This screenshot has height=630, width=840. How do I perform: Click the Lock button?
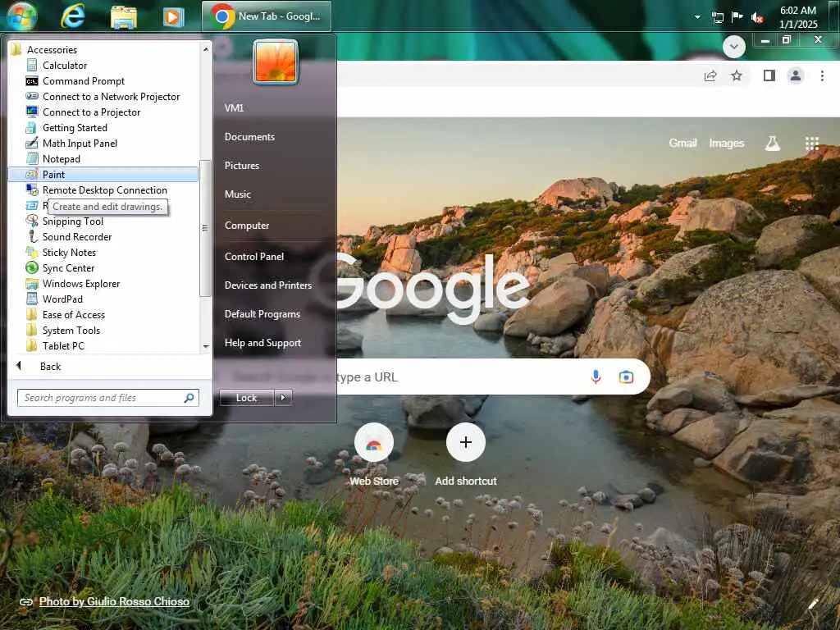pos(246,398)
